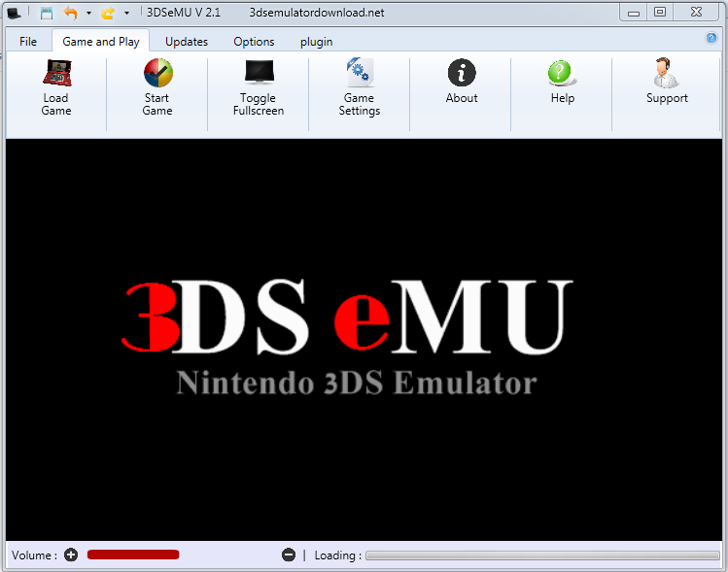Expand the Undo history dropdown arrow
Screen dimensions: 728x572
tap(88, 13)
